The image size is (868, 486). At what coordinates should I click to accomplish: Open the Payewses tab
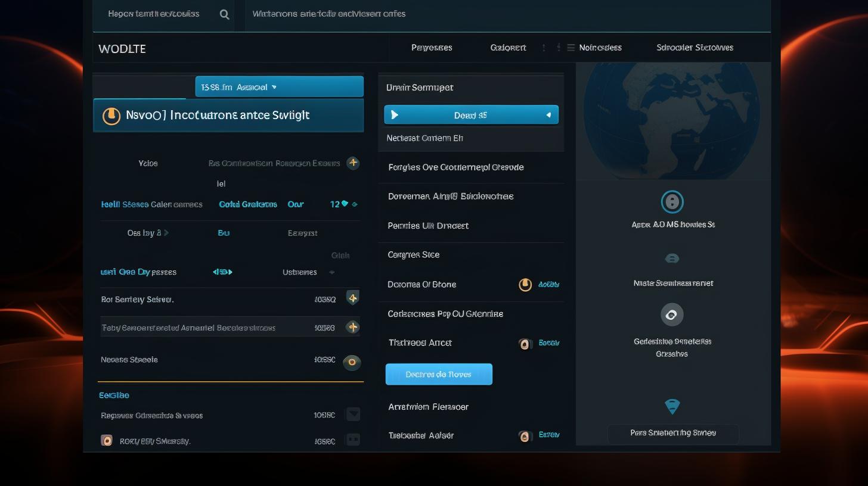tap(432, 48)
